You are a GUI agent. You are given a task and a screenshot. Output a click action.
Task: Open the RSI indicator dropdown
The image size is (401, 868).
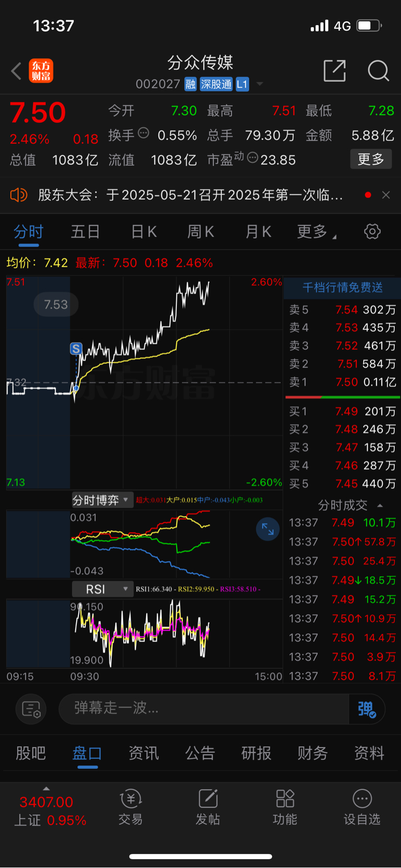(102, 589)
